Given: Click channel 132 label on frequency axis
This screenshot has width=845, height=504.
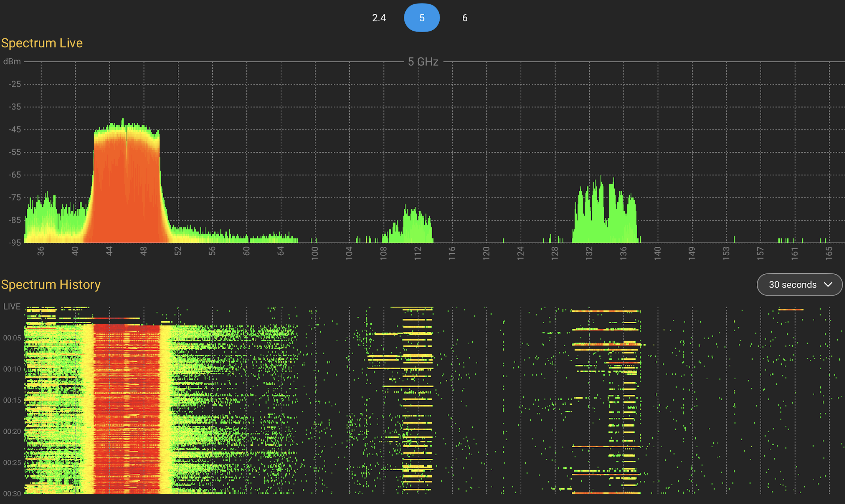Looking at the screenshot, I should click(x=589, y=253).
